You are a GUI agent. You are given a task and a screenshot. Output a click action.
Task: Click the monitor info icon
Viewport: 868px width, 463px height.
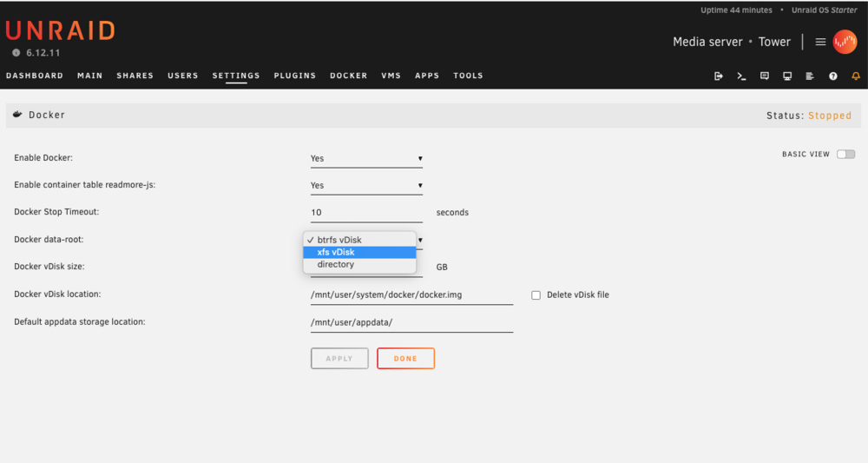point(787,76)
